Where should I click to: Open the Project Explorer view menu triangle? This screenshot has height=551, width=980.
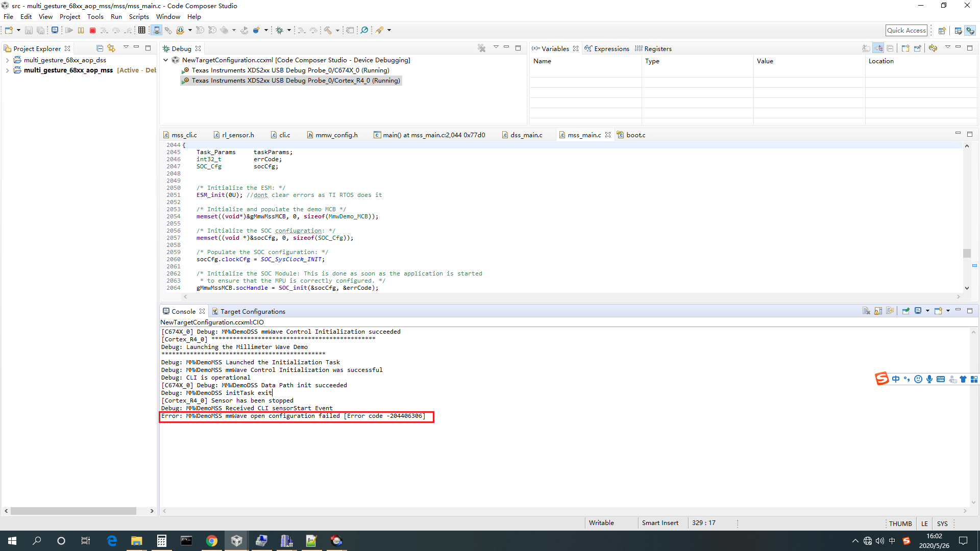point(126,47)
